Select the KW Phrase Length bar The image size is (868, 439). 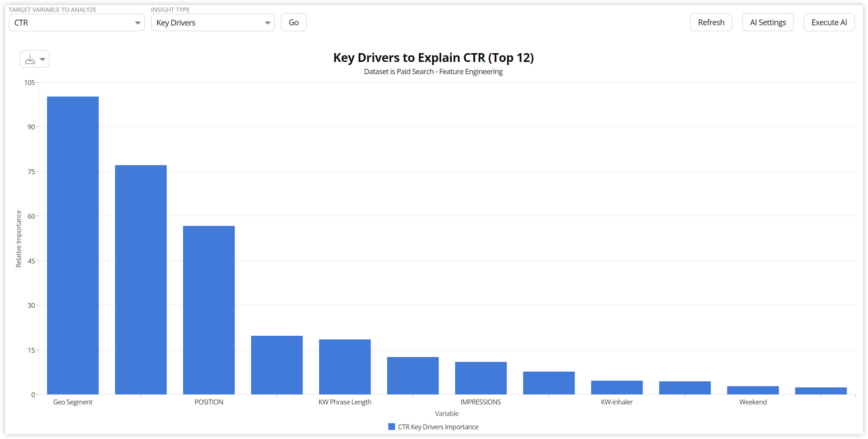coord(345,367)
